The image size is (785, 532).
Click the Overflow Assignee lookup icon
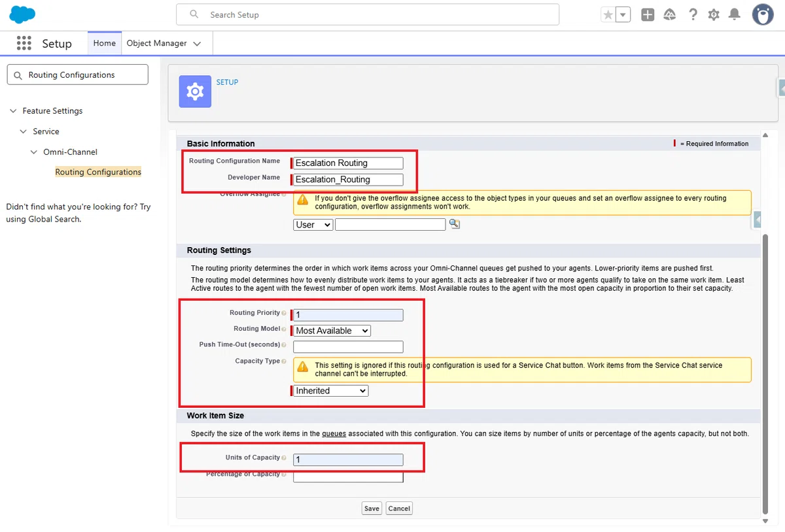pos(454,224)
